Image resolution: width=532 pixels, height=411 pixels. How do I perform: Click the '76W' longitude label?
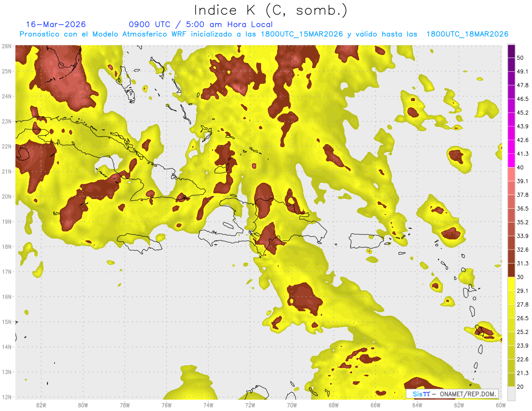(x=167, y=405)
